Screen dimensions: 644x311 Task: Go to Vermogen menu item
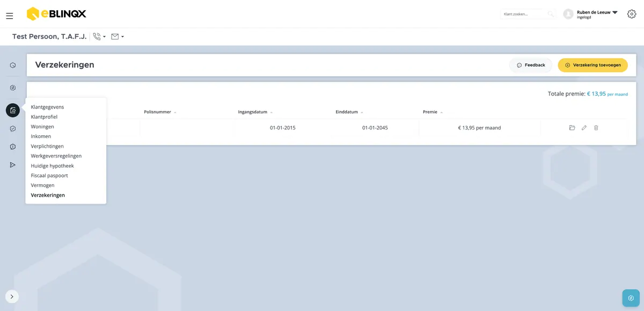(x=42, y=185)
